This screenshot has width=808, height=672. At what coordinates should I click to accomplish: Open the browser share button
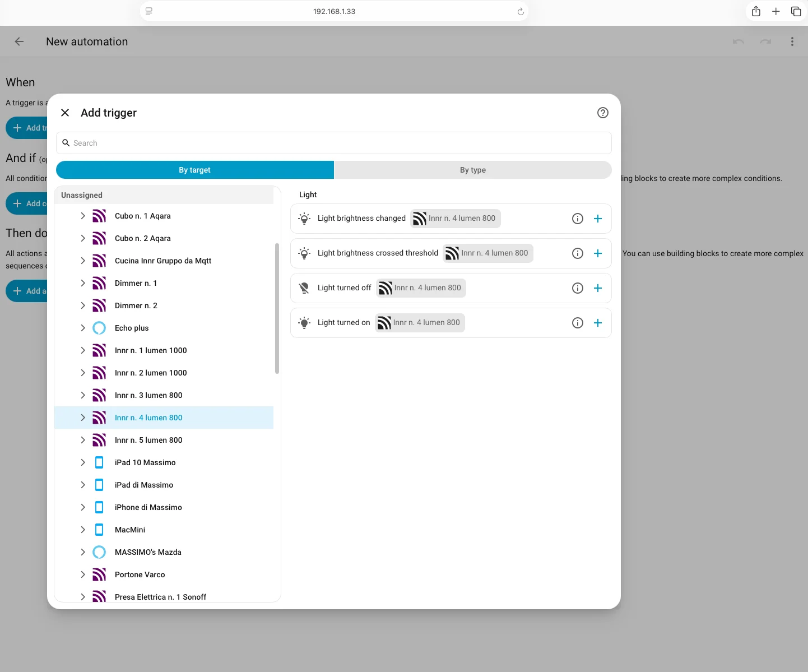click(x=756, y=11)
